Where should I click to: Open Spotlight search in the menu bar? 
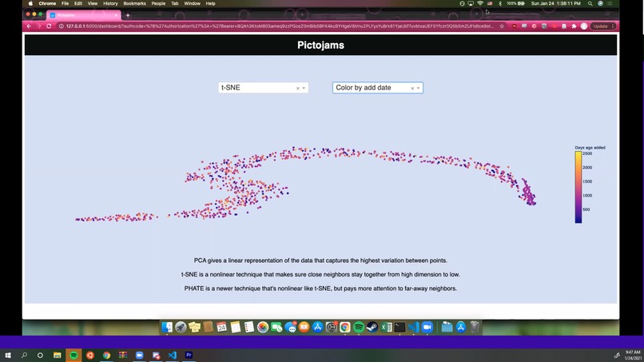[x=590, y=3]
